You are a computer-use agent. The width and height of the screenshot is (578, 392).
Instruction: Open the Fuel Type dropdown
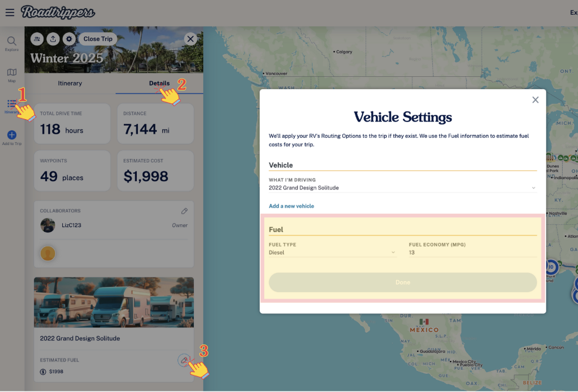[332, 252]
